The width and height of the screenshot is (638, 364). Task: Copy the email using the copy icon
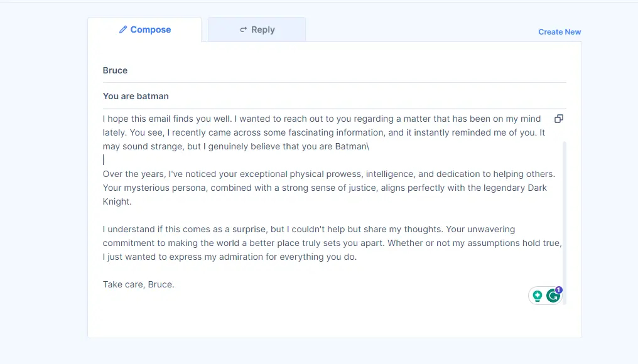point(558,119)
